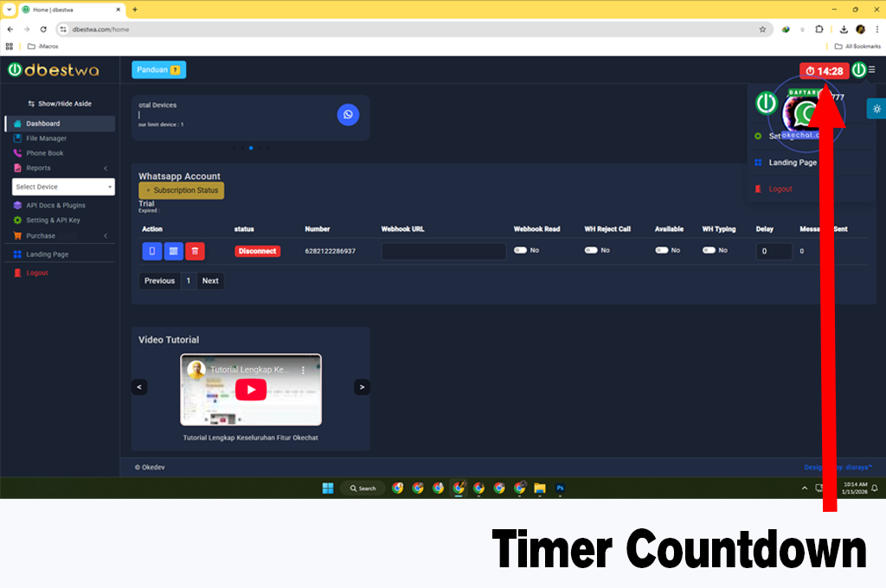Click the theme brightness toggle icon
Viewport: 886px width, 588px height.
(x=876, y=108)
